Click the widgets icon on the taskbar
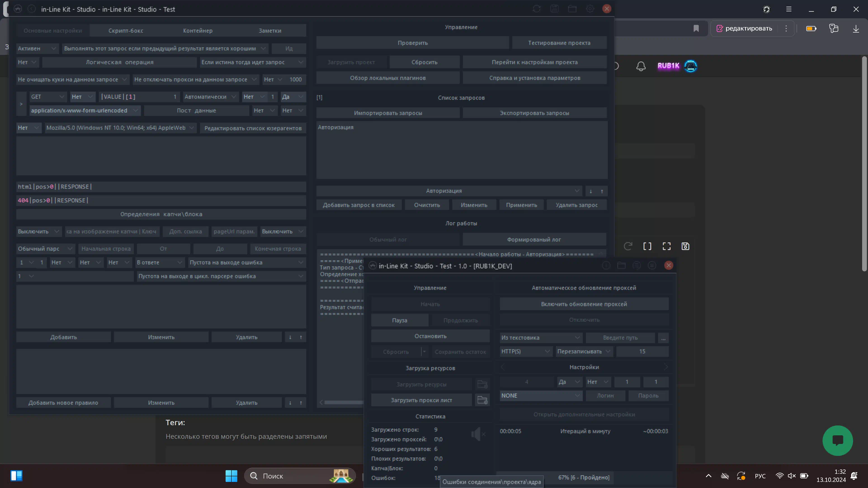The height and width of the screenshot is (488, 868). [x=17, y=476]
